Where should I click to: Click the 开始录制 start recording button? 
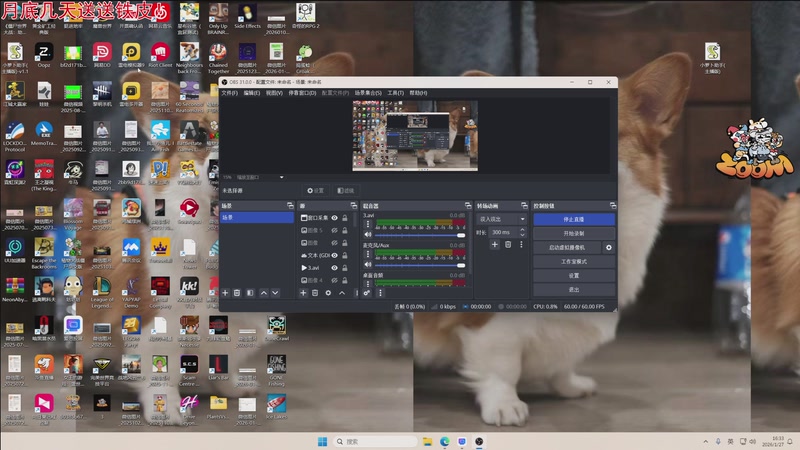[x=574, y=233]
